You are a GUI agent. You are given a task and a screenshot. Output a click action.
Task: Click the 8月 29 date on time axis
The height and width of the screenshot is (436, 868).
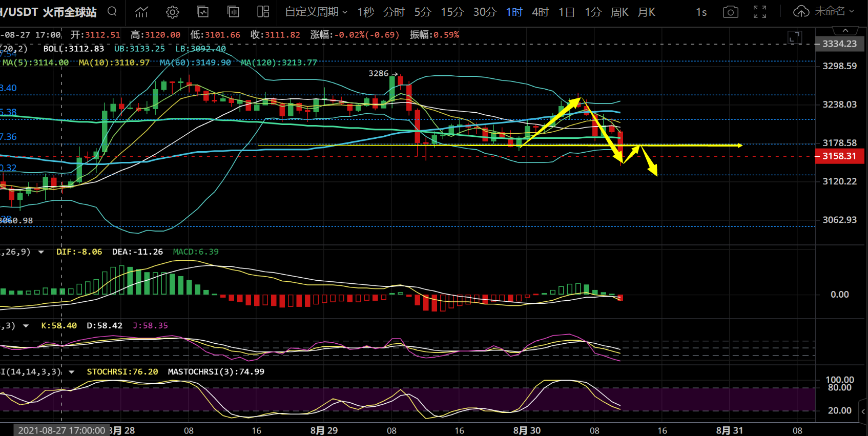pos(324,430)
